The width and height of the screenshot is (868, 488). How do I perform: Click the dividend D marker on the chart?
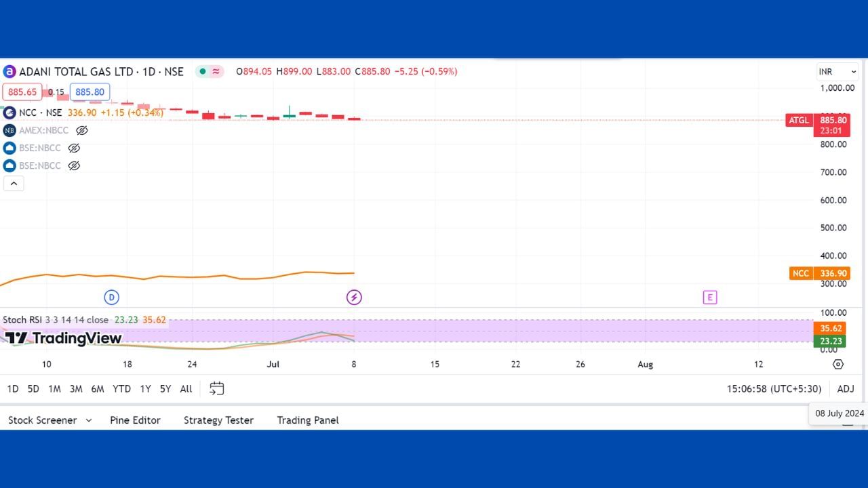pyautogui.click(x=111, y=297)
